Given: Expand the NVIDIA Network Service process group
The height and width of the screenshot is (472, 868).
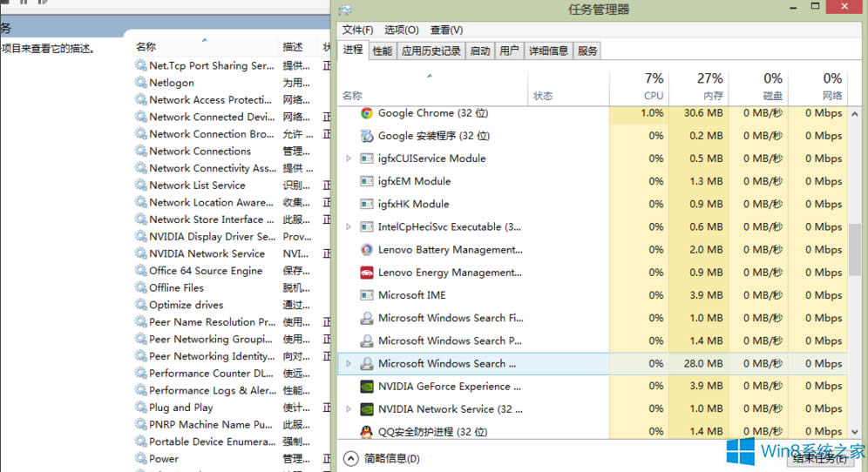Looking at the screenshot, I should click(x=349, y=409).
